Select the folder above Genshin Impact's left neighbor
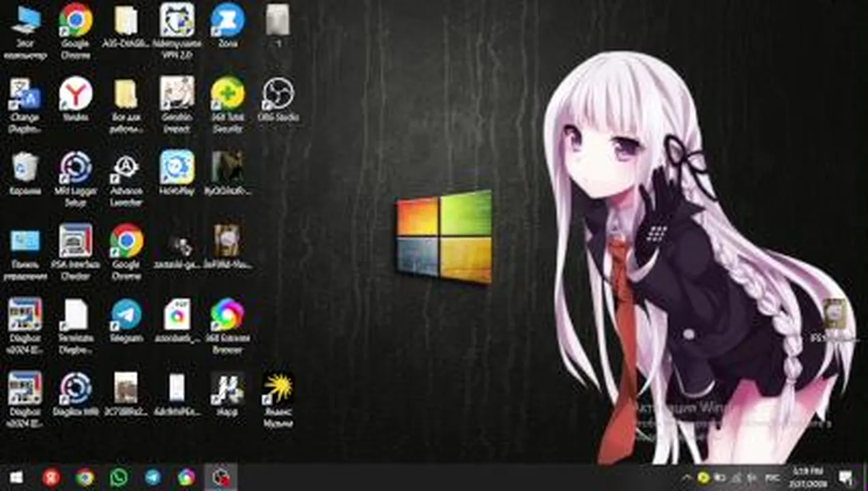This screenshot has height=491, width=868. click(126, 26)
